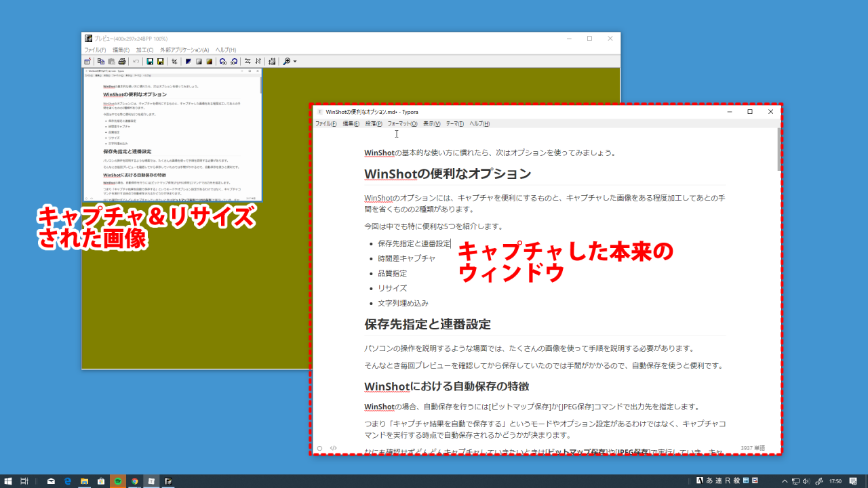Click the volume speaker tray icon
The image size is (868, 488).
807,481
